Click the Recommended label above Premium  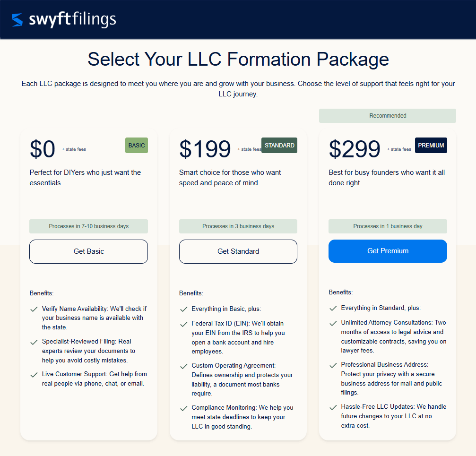387,115
